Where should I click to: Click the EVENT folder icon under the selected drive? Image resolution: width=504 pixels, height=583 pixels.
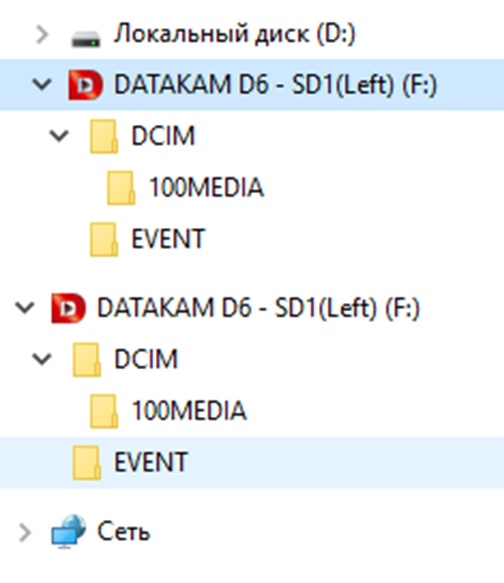click(104, 239)
